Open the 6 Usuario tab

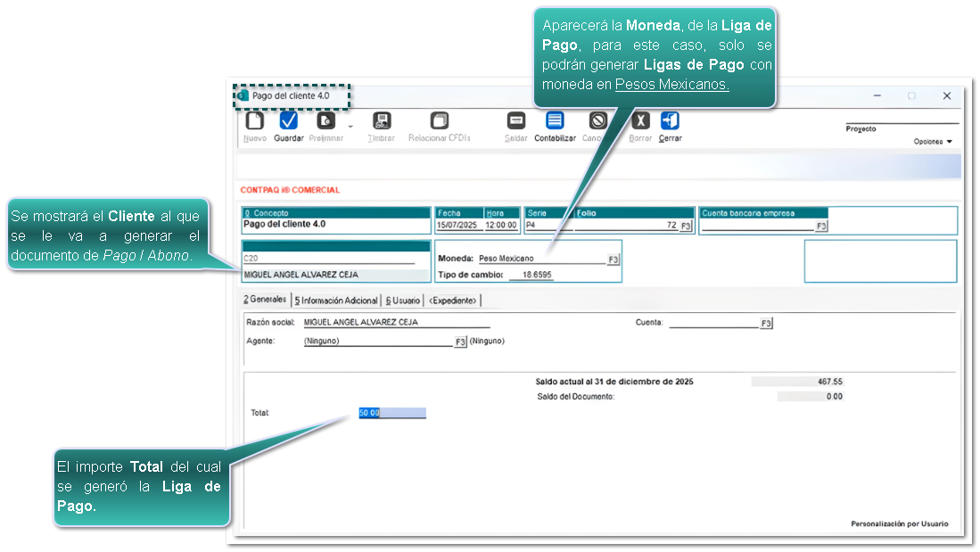click(x=402, y=301)
